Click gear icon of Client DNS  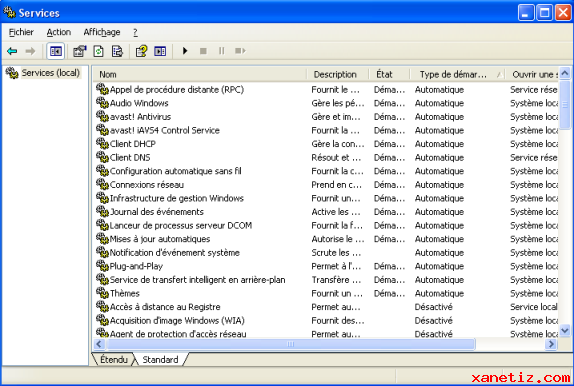[x=102, y=157]
